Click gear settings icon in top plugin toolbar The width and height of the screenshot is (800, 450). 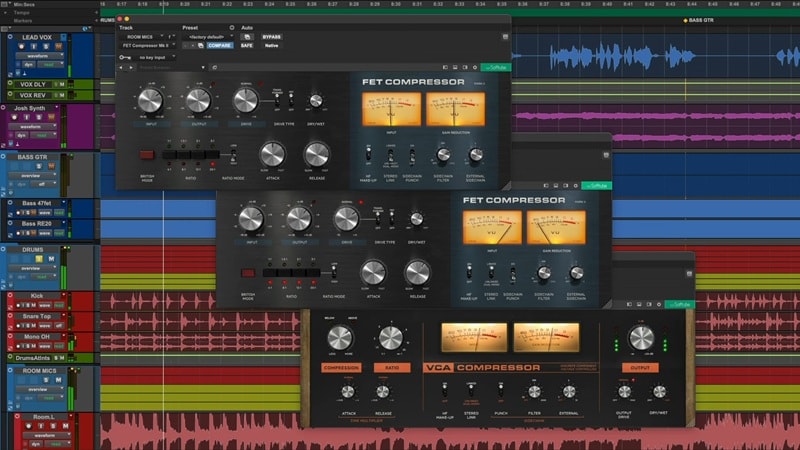coord(474,67)
